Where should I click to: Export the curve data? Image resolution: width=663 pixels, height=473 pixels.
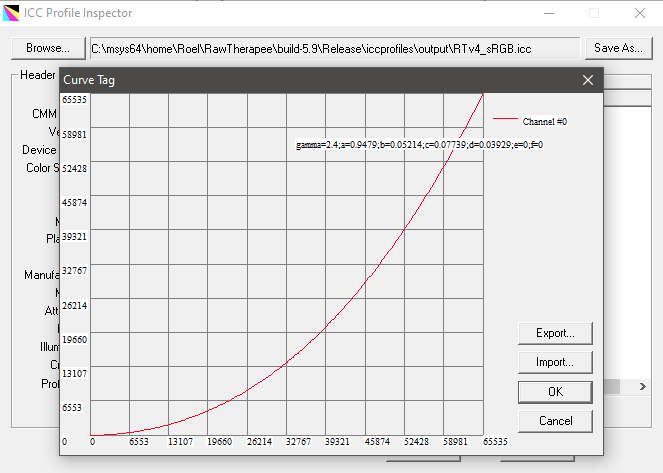pos(554,332)
